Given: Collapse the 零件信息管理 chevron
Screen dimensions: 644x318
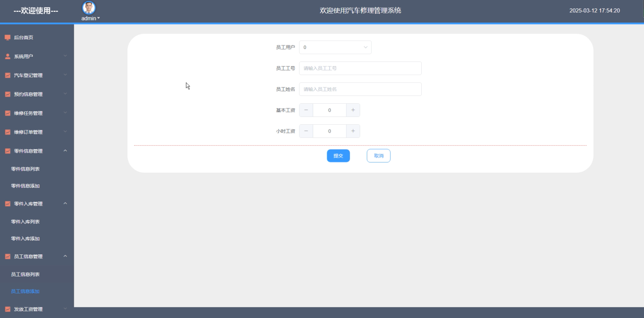Looking at the screenshot, I should click(65, 151).
